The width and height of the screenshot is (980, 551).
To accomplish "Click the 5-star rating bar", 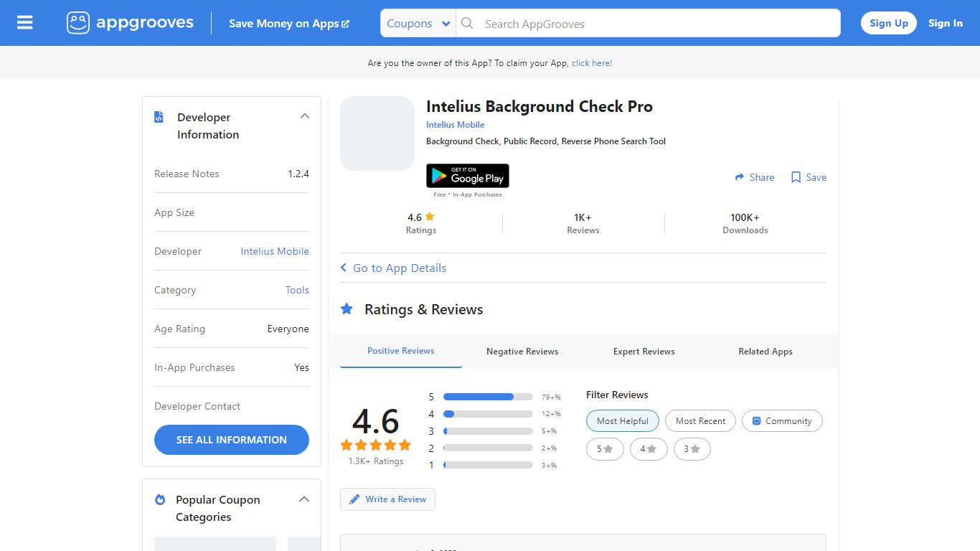I will click(488, 397).
